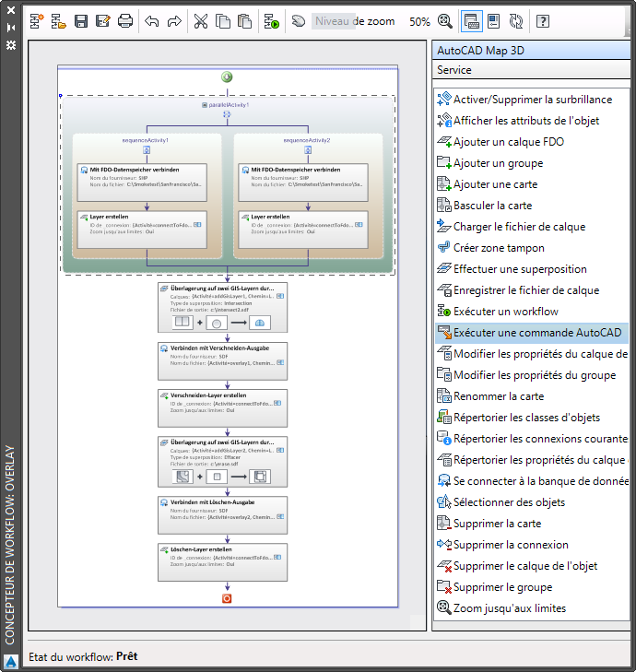Pick Effectuer une superposition activity
Image resolution: width=636 pixels, height=672 pixels.
[532, 269]
